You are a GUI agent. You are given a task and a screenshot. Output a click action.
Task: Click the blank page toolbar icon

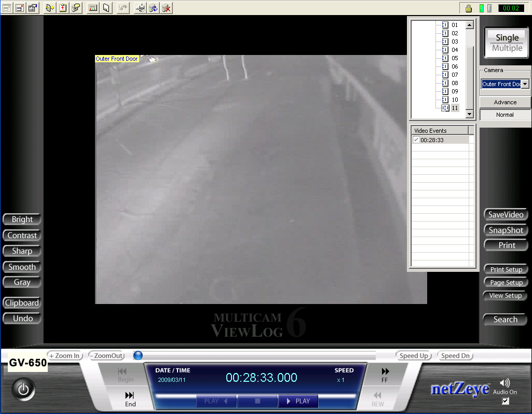106,8
